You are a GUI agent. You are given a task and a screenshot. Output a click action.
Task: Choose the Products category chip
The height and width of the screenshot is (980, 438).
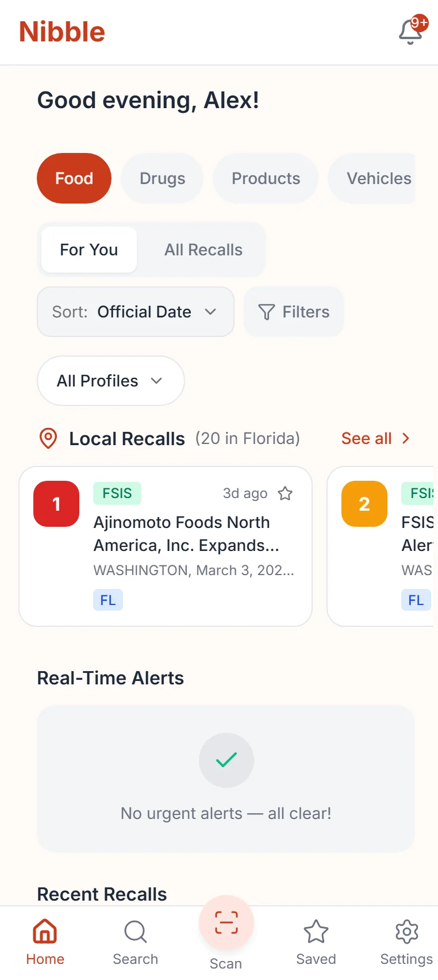click(x=266, y=178)
